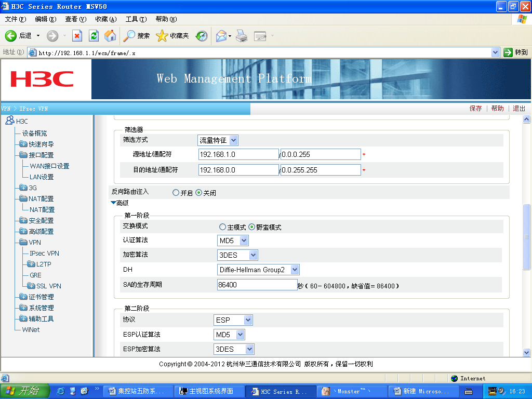Click the 退出 logout link
This screenshot has height=399, width=532.
point(519,109)
